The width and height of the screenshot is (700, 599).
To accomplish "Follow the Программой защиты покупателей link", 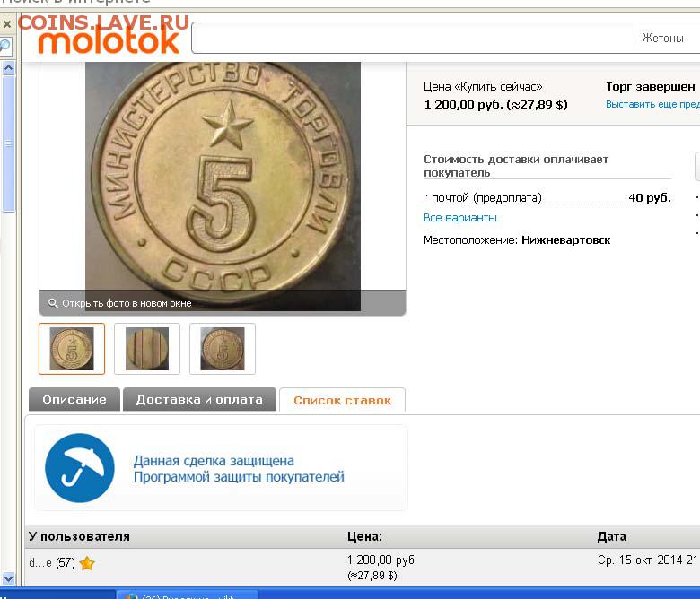I will click(x=239, y=477).
